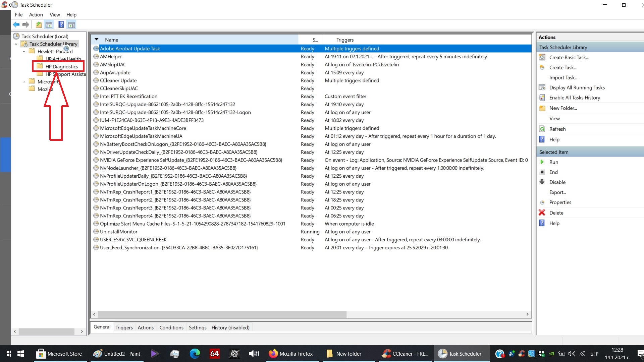
Task: Click Export... in Selected Item
Action: tap(557, 192)
